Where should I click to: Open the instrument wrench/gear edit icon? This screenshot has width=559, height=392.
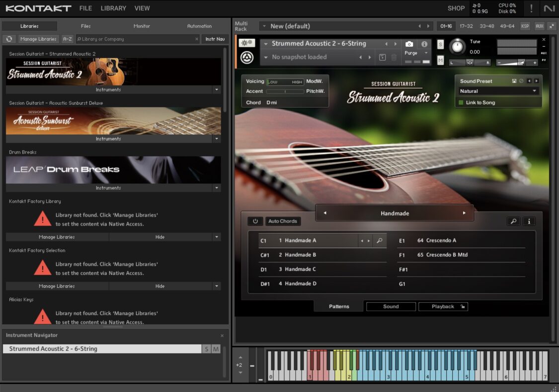point(247,43)
